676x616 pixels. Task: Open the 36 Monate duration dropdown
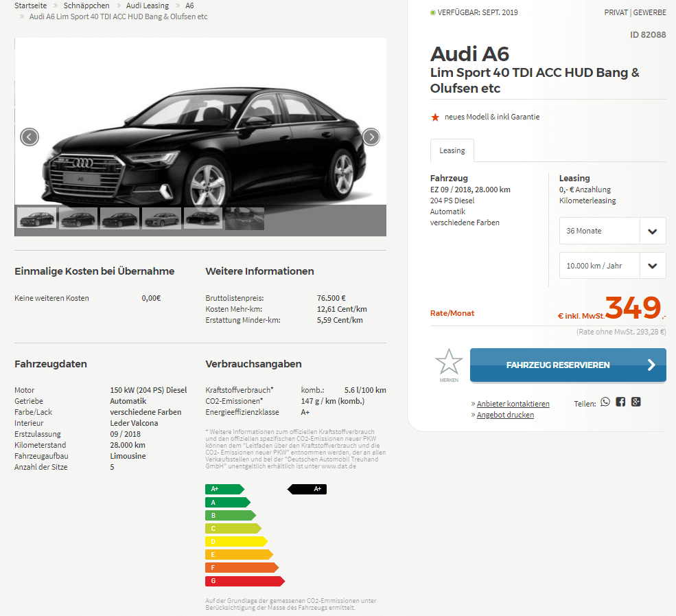pos(613,231)
